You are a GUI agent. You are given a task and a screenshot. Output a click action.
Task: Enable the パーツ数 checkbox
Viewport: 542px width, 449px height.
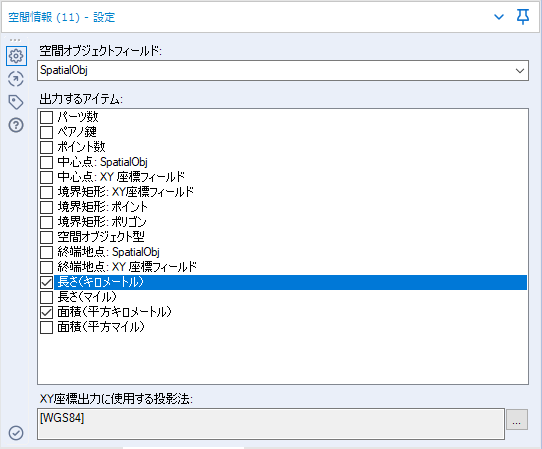[x=46, y=117]
